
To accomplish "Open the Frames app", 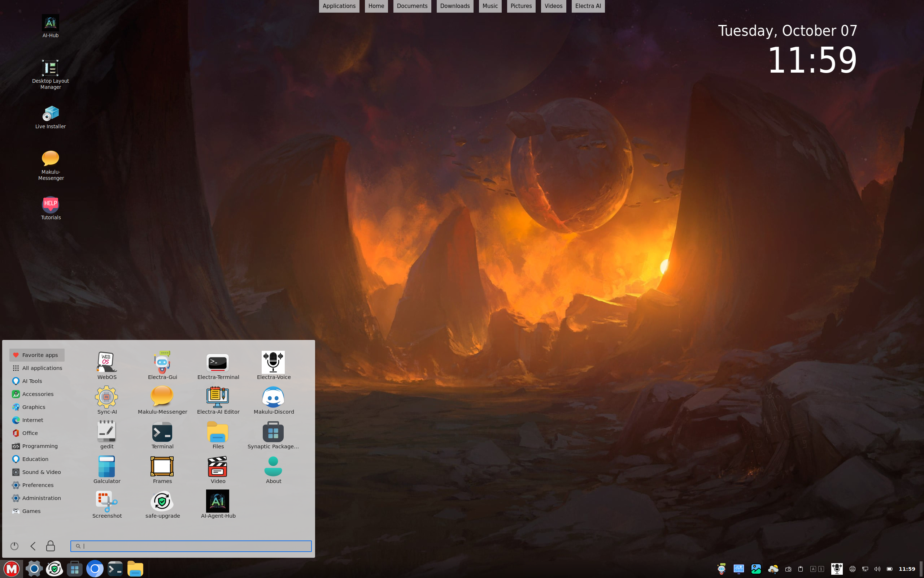I will [x=162, y=470].
